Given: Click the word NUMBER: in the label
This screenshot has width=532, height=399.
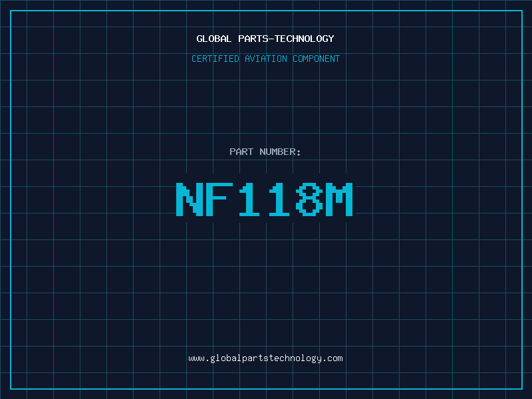Looking at the screenshot, I should 281,152.
